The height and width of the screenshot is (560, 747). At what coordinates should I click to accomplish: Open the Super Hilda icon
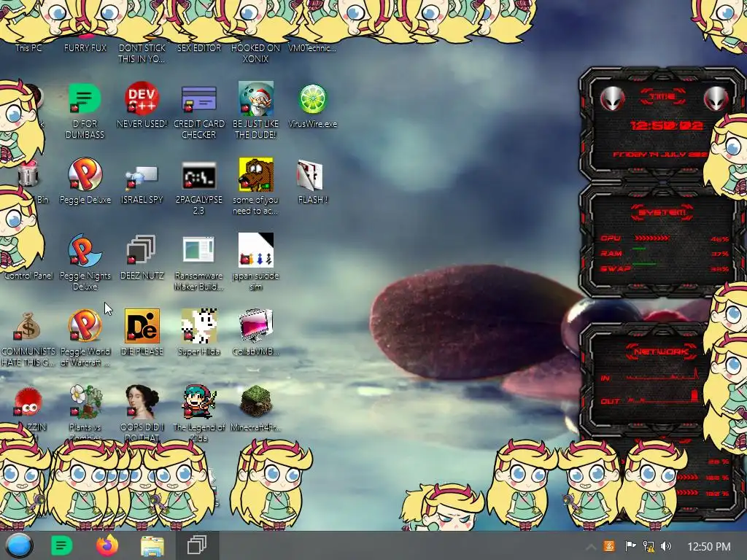click(198, 326)
